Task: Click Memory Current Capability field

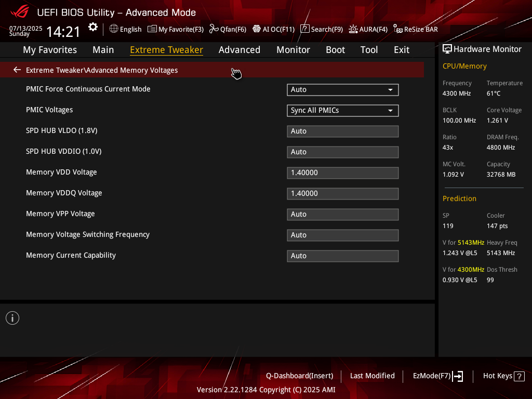Action: pyautogui.click(x=343, y=256)
